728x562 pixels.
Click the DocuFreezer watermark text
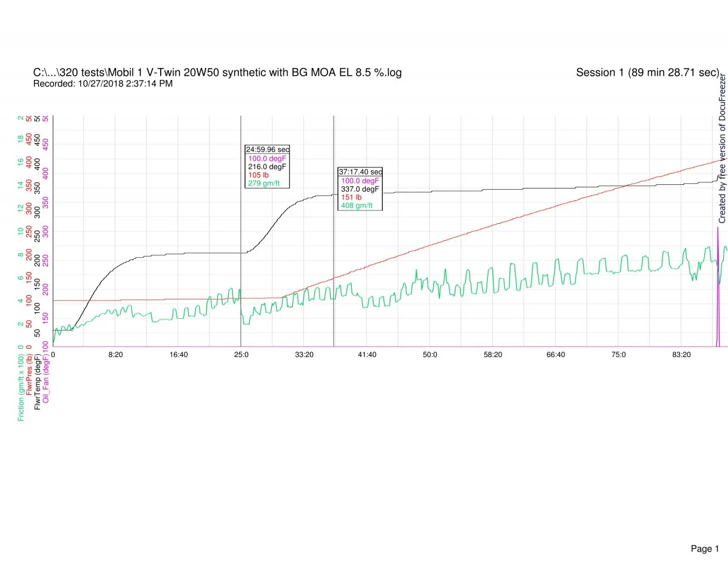coord(722,149)
